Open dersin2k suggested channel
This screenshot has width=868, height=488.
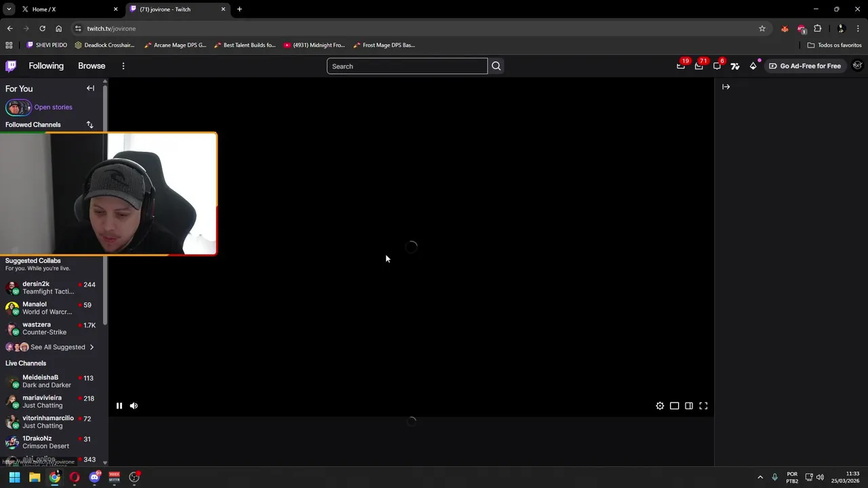[52, 287]
